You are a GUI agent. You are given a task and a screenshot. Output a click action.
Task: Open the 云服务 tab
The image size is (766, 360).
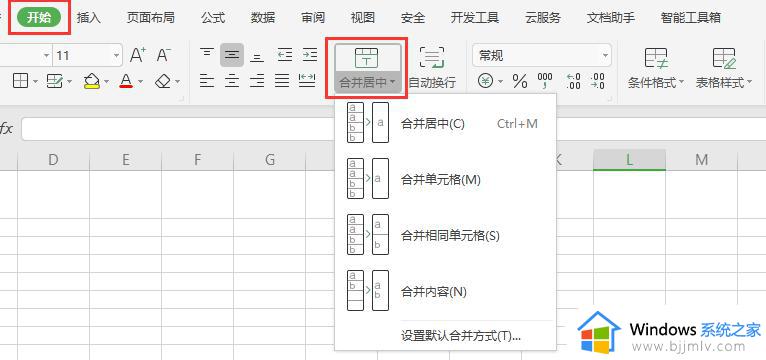click(x=543, y=18)
